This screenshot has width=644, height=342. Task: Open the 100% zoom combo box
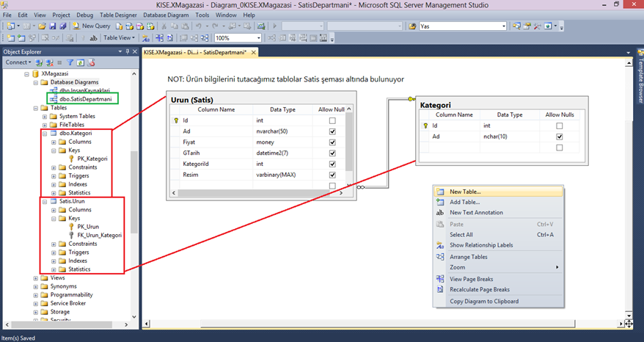point(238,38)
